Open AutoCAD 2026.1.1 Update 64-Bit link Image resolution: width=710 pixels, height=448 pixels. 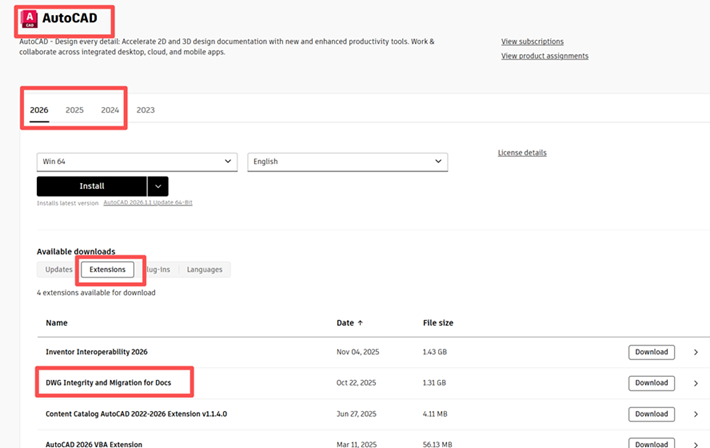coord(148,203)
